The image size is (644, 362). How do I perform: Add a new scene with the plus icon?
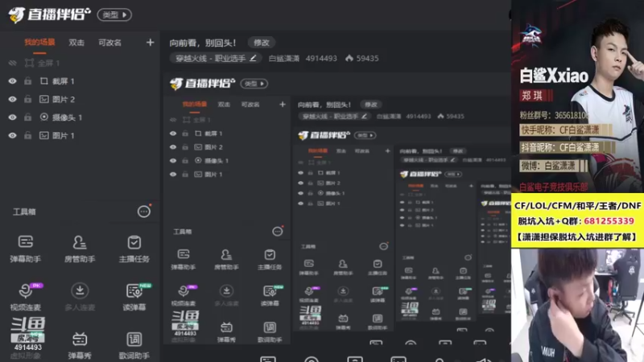pos(150,43)
